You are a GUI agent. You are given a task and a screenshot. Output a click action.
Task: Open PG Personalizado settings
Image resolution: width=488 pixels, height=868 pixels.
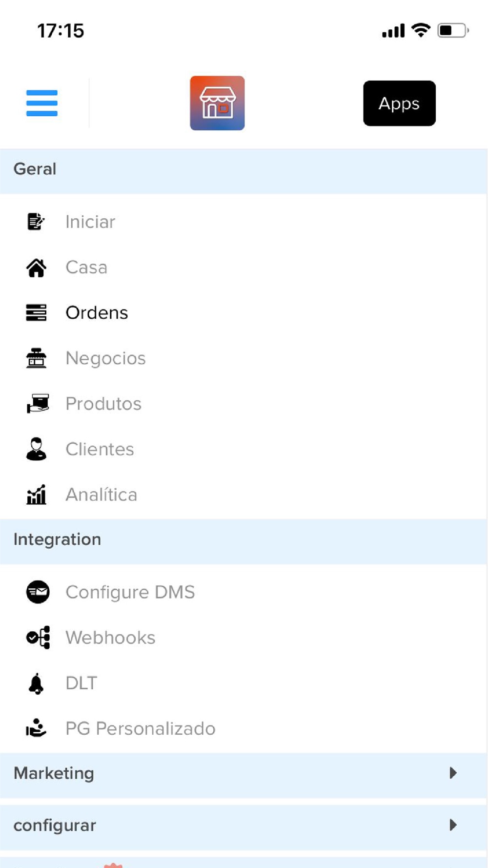coord(141,728)
